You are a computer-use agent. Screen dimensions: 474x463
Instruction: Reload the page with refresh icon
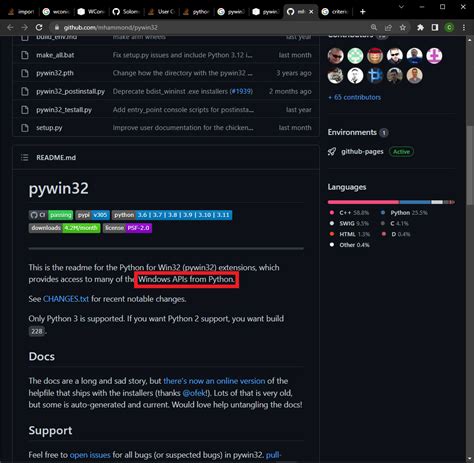tap(39, 27)
